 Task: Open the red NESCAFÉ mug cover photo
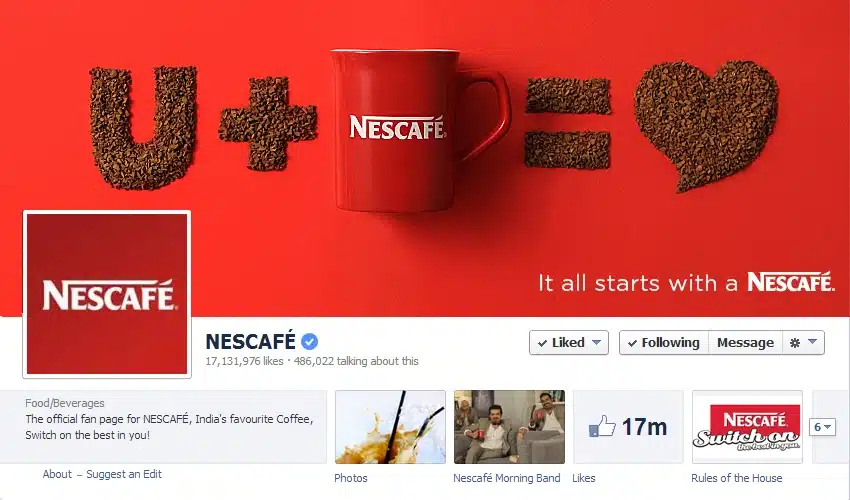pos(425,158)
